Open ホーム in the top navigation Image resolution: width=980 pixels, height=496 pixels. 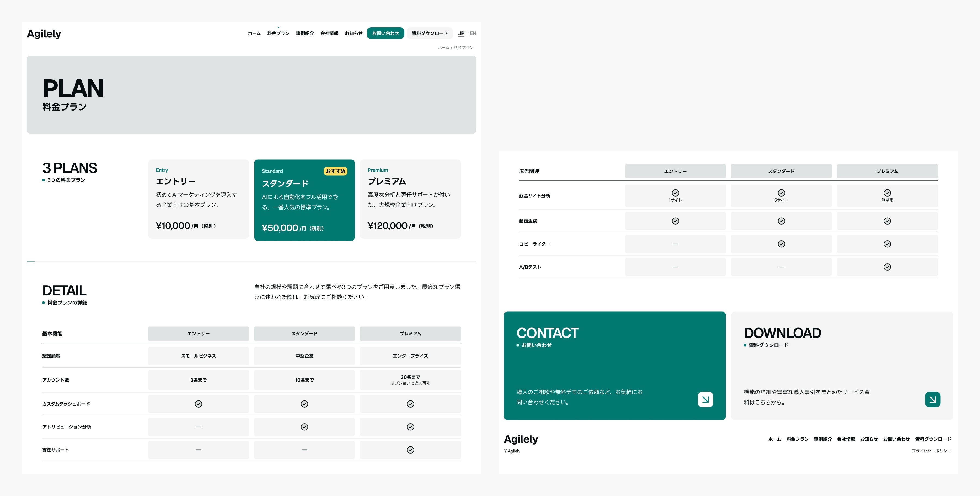254,33
